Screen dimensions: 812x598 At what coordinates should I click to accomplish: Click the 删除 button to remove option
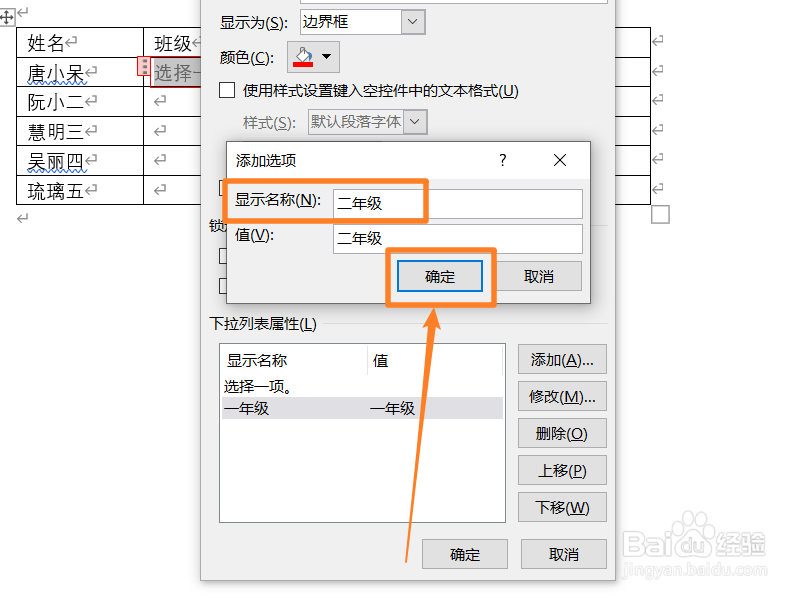click(562, 433)
